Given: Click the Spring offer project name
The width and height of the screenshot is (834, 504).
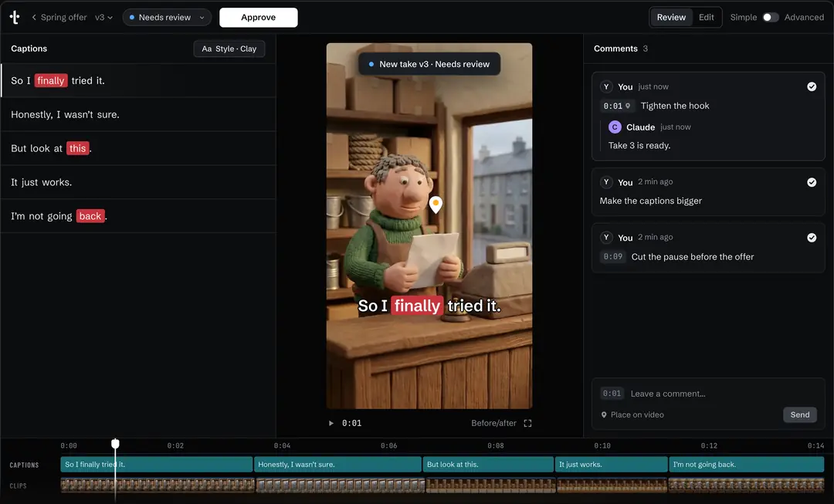Looking at the screenshot, I should pos(64,18).
